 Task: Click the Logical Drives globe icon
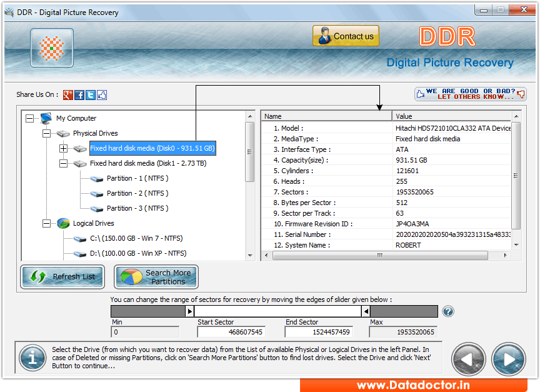click(63, 223)
